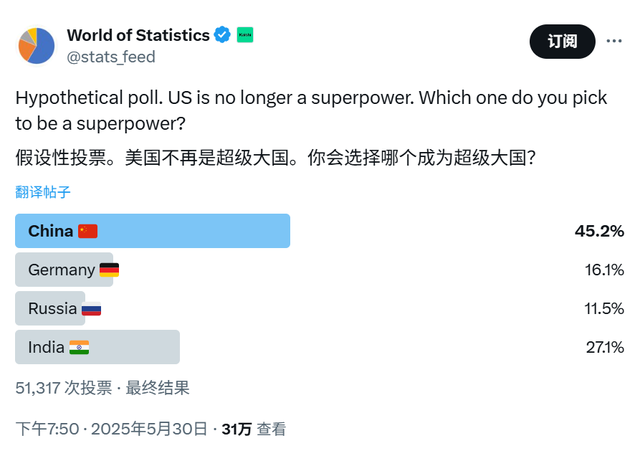
Task: Click the 订阅 subscribe button
Action: [x=562, y=41]
